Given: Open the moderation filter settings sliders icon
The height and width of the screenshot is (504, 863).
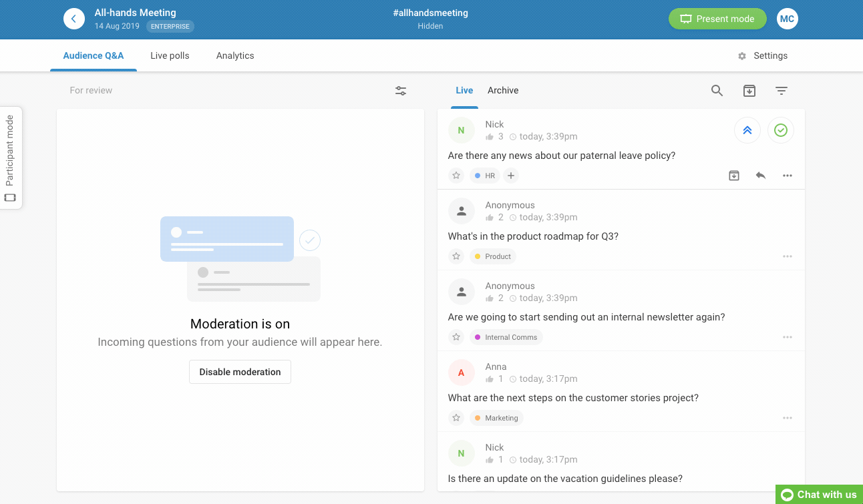Looking at the screenshot, I should [401, 91].
